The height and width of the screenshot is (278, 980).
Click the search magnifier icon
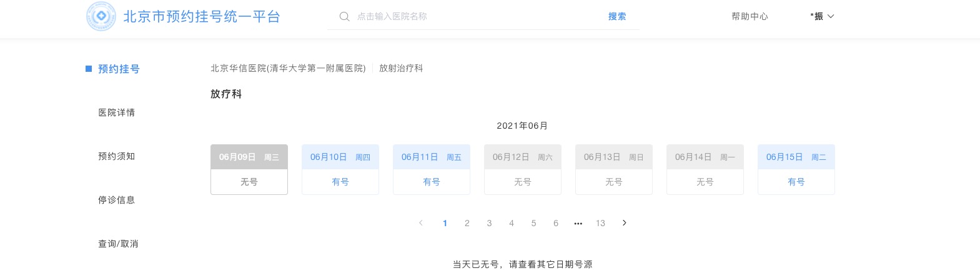click(344, 17)
